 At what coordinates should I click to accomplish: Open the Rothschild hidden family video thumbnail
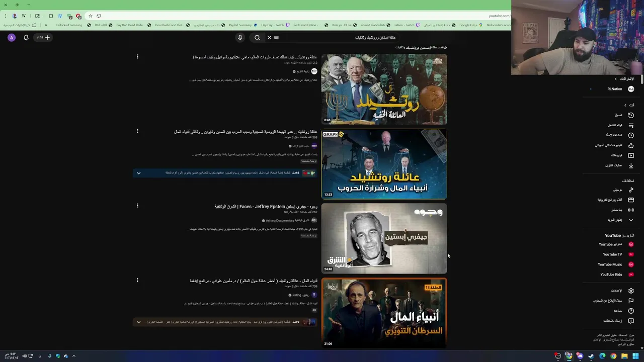pos(384,89)
